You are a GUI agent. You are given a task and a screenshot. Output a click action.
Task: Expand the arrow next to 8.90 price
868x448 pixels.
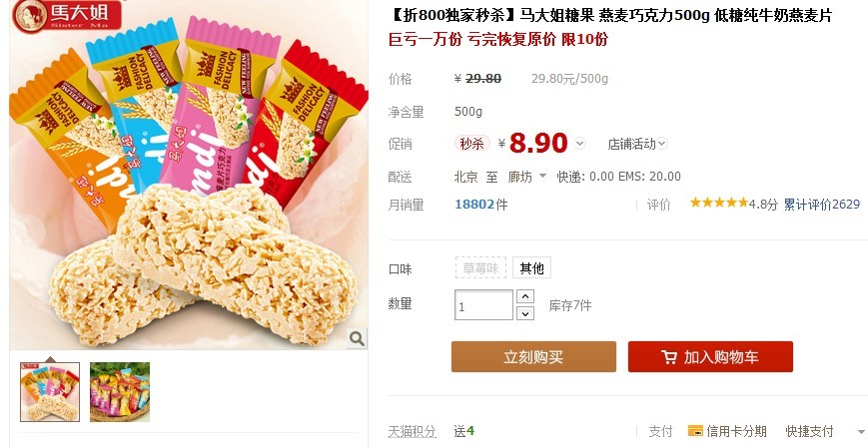point(579,144)
